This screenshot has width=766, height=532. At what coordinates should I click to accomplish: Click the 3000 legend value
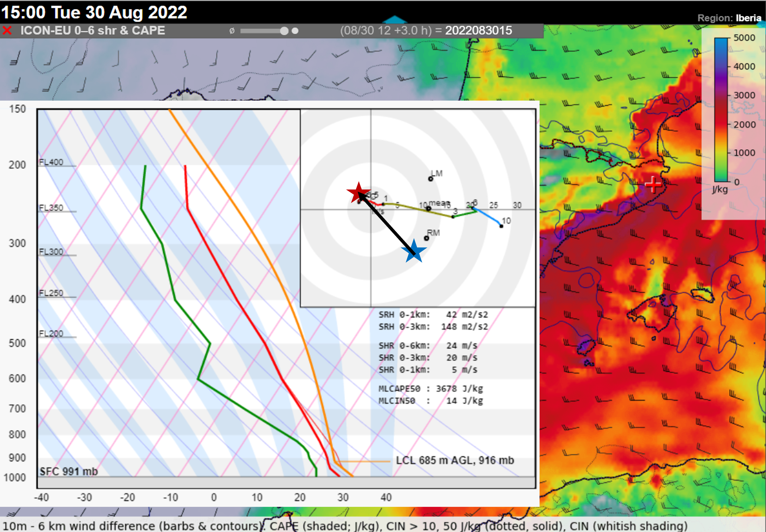tap(744, 95)
